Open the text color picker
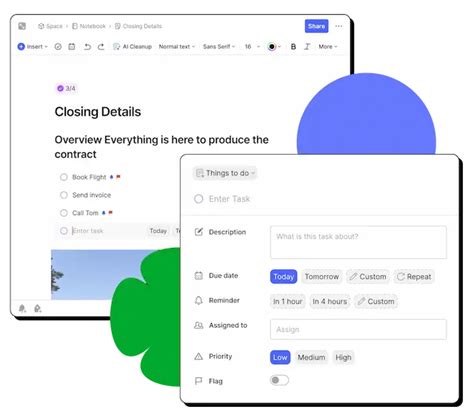The width and height of the screenshot is (474, 418). pyautogui.click(x=274, y=47)
